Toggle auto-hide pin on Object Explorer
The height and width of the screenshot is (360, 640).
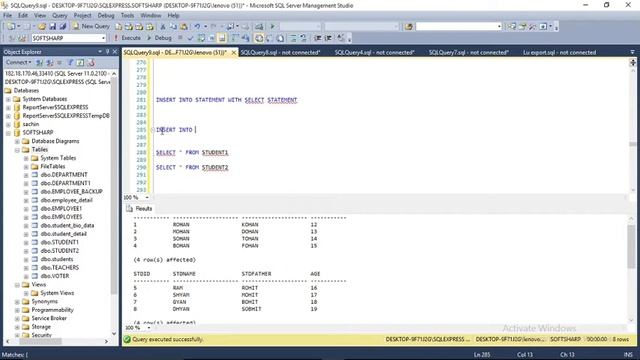107,51
